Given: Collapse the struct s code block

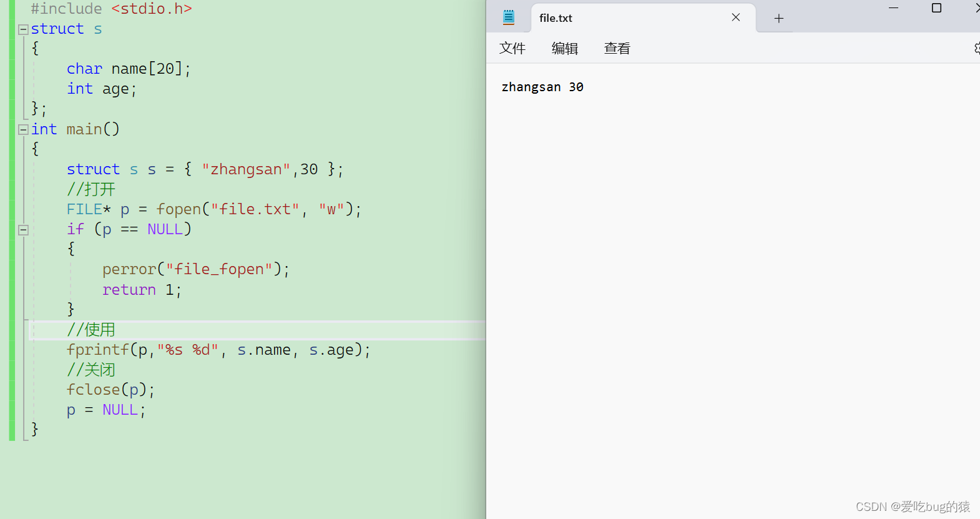Looking at the screenshot, I should (23, 29).
